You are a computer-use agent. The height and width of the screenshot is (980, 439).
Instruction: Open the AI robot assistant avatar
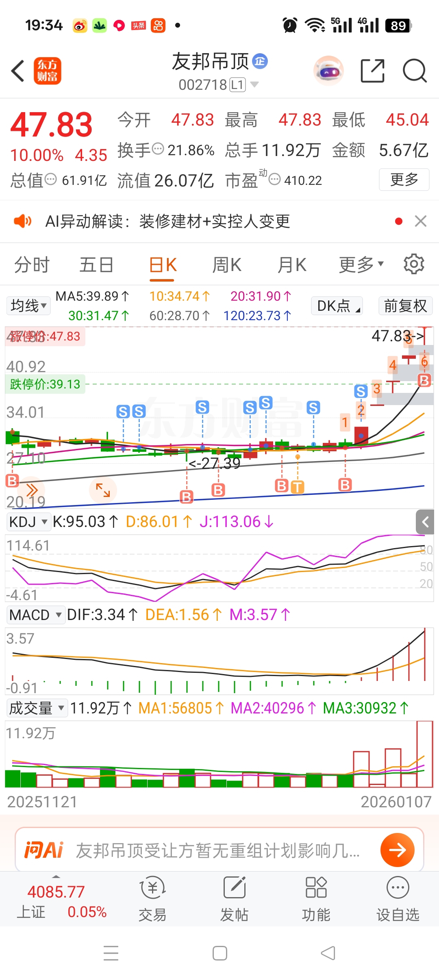click(328, 71)
